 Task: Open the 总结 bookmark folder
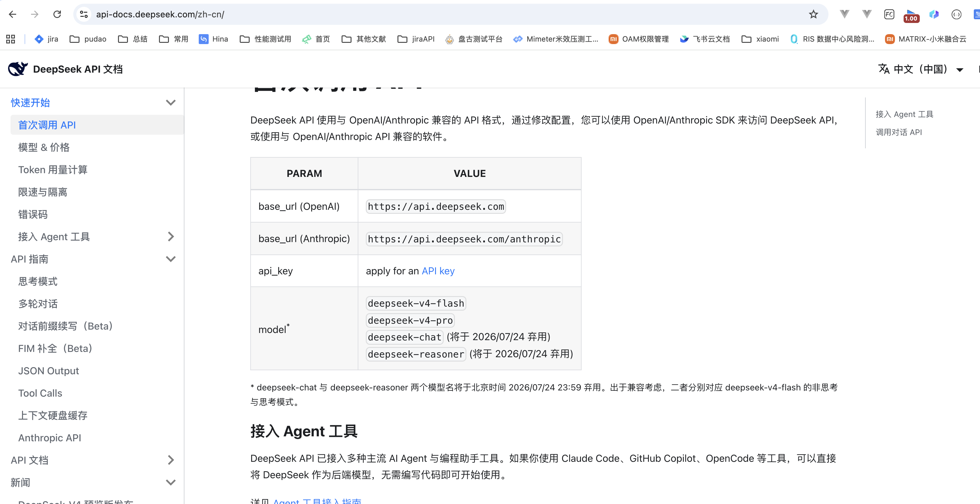133,39
